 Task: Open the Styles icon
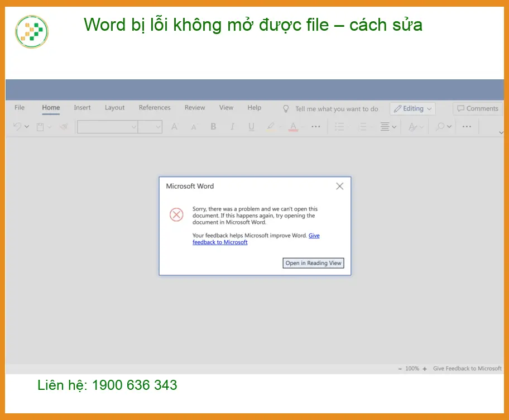click(x=413, y=127)
